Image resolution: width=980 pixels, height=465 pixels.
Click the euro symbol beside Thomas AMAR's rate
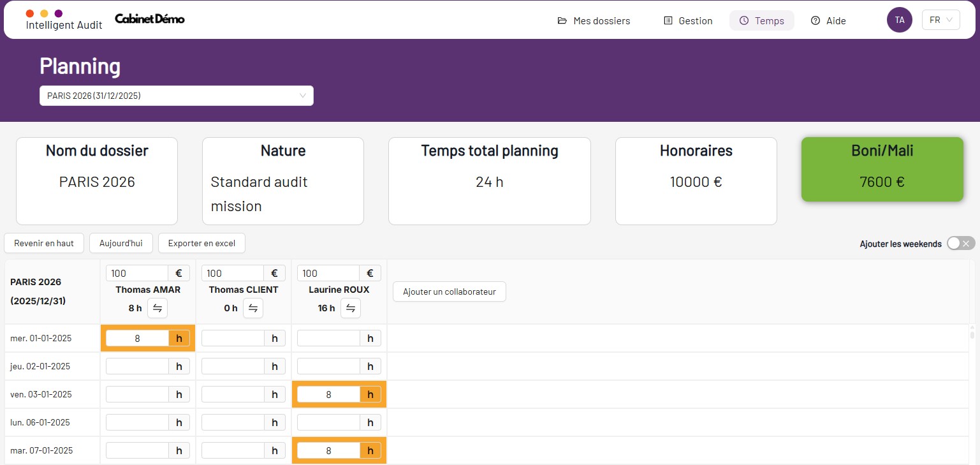point(179,273)
